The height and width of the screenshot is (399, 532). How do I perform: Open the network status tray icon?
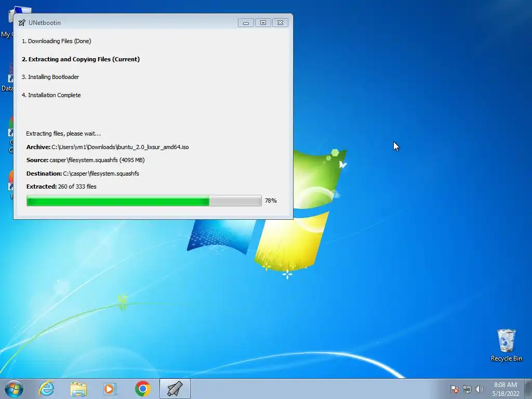(x=467, y=389)
